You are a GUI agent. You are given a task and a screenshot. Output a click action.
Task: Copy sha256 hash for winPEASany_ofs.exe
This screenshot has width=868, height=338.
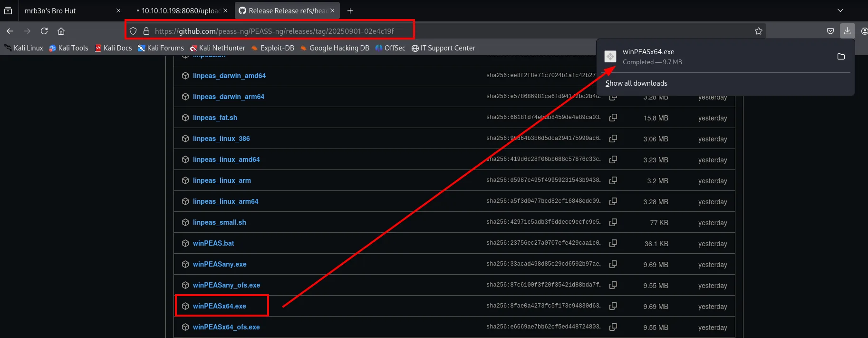pos(613,285)
